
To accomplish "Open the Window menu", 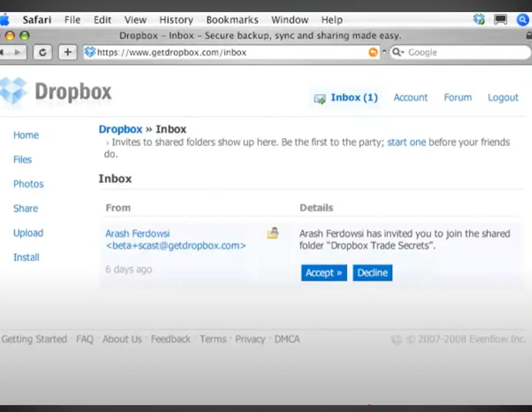I will coord(290,20).
